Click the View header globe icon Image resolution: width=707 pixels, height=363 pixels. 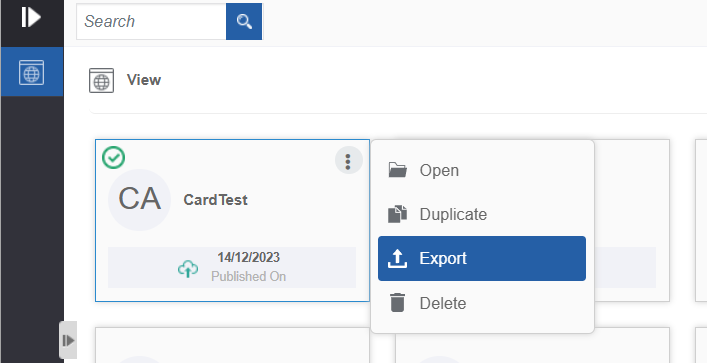coord(101,80)
